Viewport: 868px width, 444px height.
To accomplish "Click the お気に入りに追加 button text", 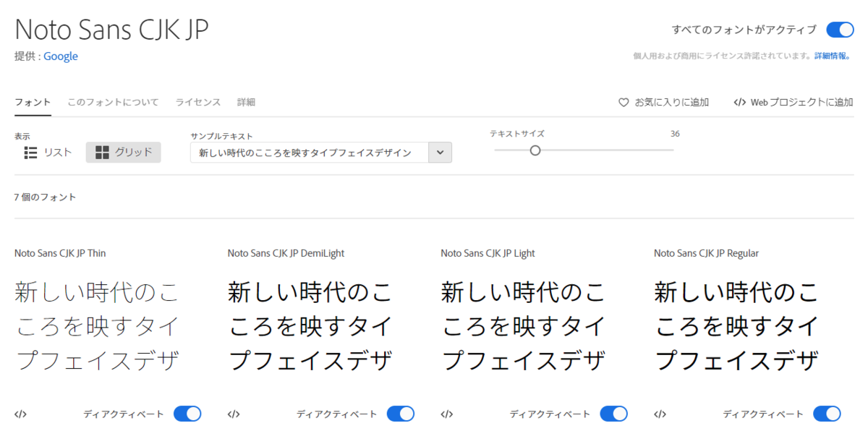I will [x=672, y=103].
